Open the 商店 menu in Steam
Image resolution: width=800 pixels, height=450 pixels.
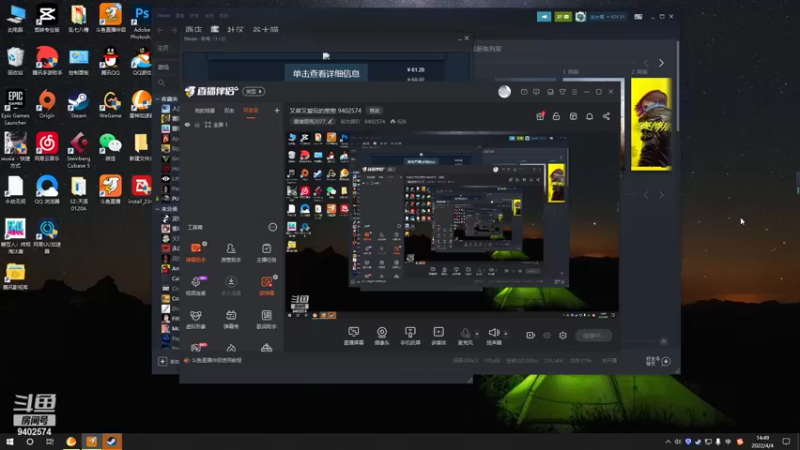(193, 29)
